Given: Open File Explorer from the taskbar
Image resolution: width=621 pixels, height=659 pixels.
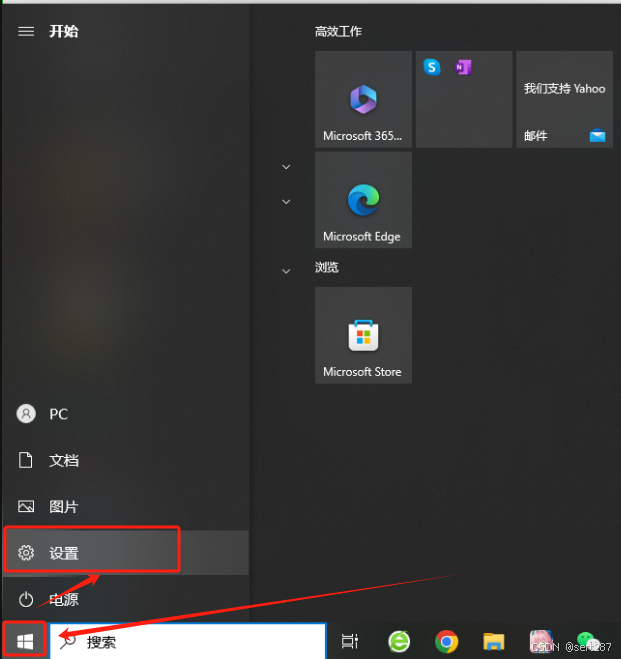Looking at the screenshot, I should [494, 642].
